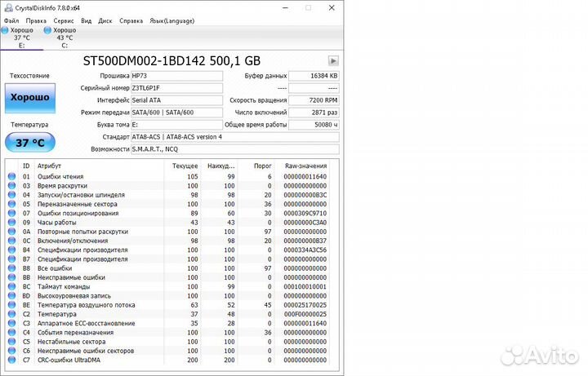Click the Raw-значения column header
Viewport: 588px width, 376px height.
[x=305, y=166]
